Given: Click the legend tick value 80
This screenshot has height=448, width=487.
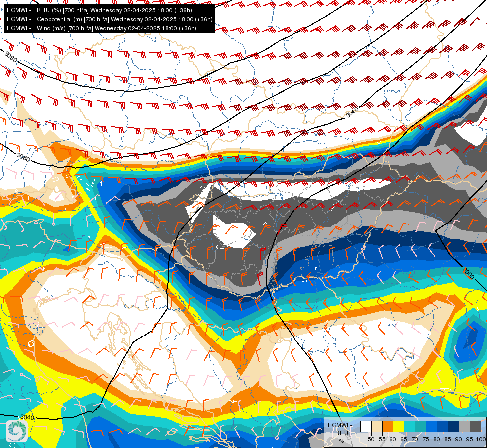Looking at the screenshot, I should pos(437,439).
